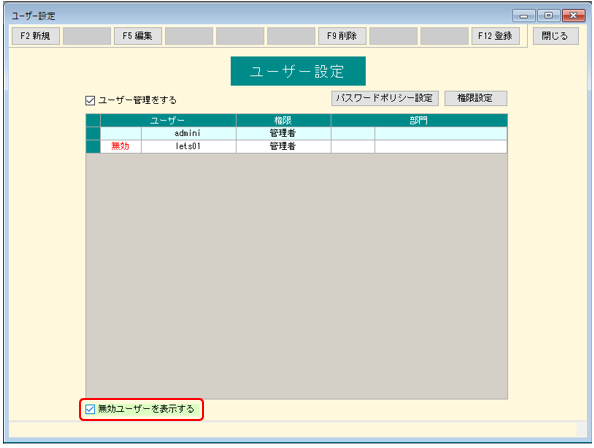The height and width of the screenshot is (448, 594).
Task: Click the 部門 column header
Action: (x=419, y=120)
